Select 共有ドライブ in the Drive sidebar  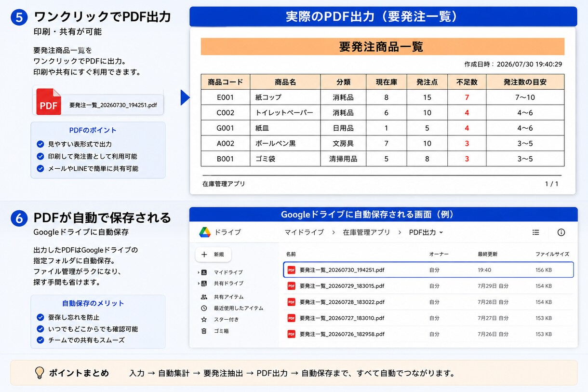[228, 284]
